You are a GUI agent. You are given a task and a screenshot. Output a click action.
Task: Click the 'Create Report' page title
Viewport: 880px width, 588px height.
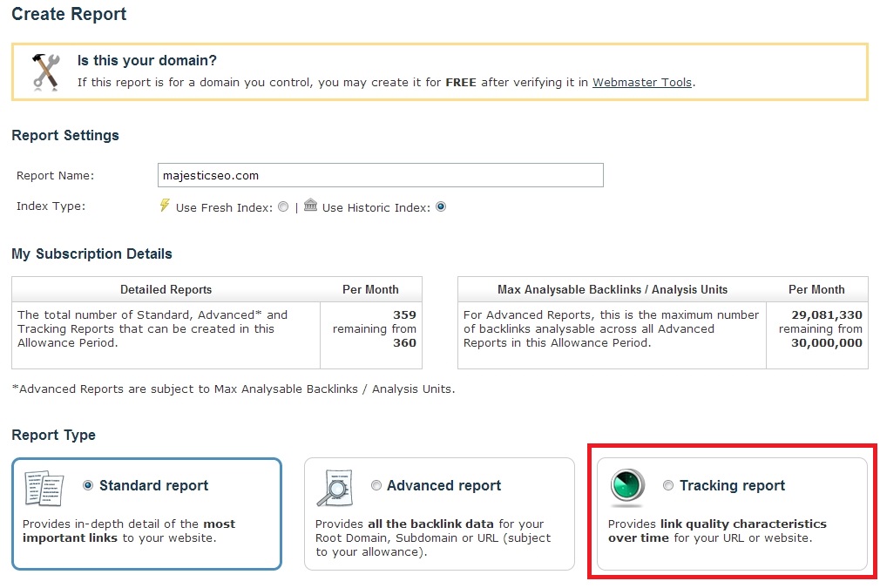(69, 14)
